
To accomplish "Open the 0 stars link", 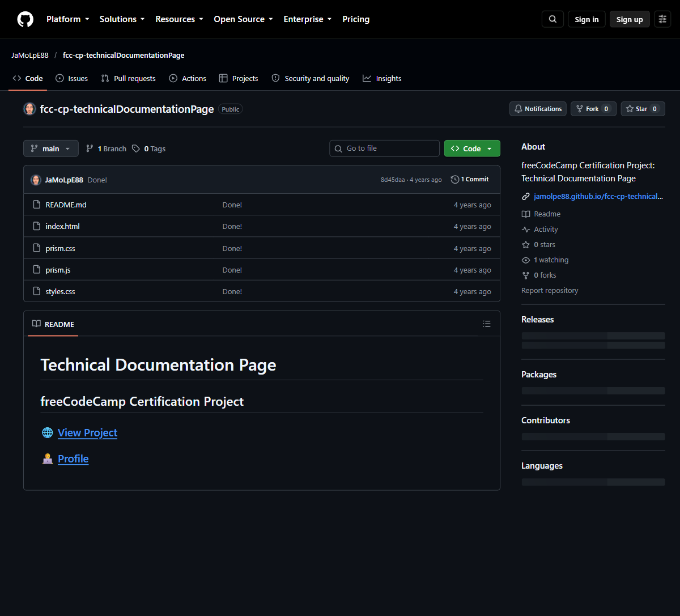I will (x=538, y=245).
